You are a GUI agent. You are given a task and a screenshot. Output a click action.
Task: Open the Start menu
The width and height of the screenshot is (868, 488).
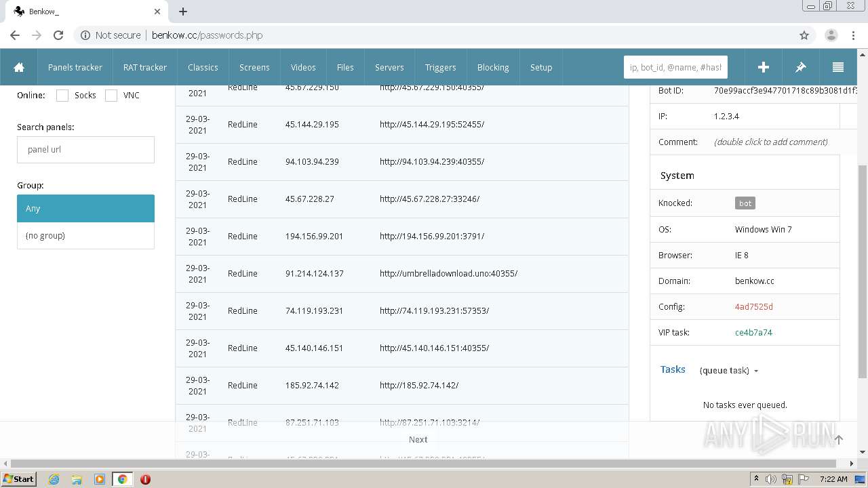point(19,479)
